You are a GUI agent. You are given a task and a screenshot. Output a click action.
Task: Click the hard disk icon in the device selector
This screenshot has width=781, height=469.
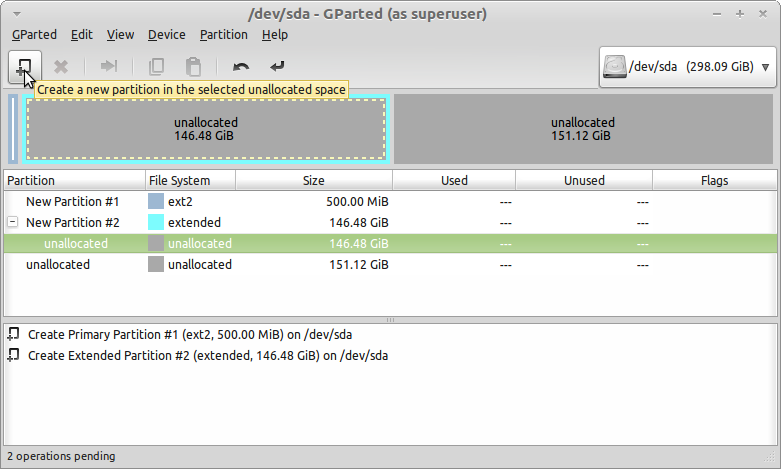point(615,67)
